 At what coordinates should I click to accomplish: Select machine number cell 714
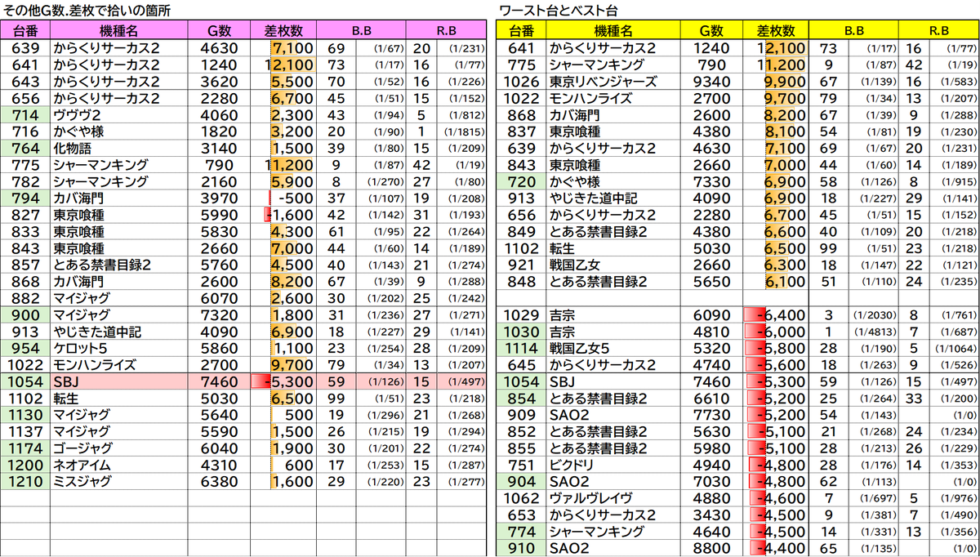click(x=25, y=115)
